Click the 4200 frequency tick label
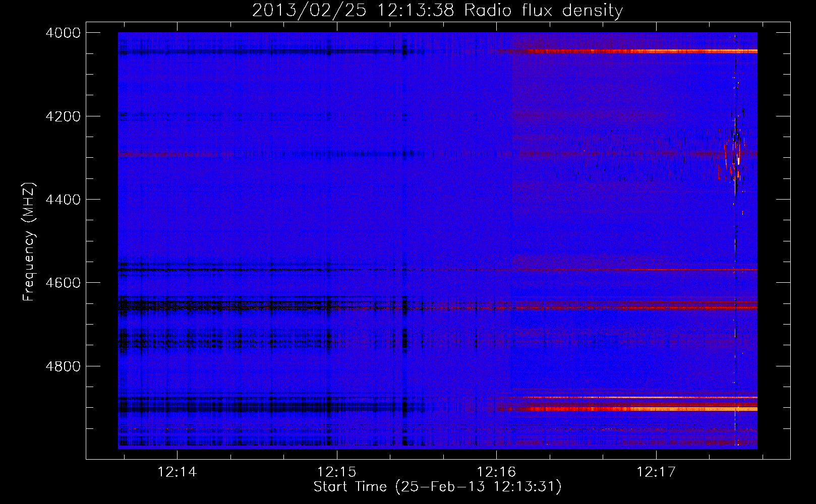816x504 pixels. pyautogui.click(x=63, y=116)
